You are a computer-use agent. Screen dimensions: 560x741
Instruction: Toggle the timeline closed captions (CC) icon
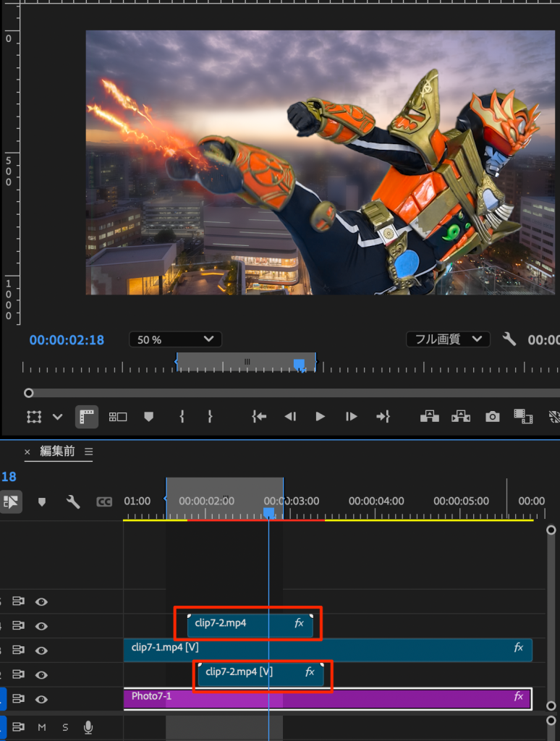click(x=104, y=501)
